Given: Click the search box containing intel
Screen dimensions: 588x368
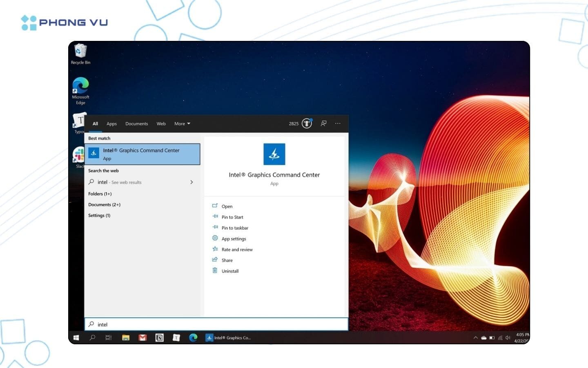Looking at the screenshot, I should click(216, 324).
